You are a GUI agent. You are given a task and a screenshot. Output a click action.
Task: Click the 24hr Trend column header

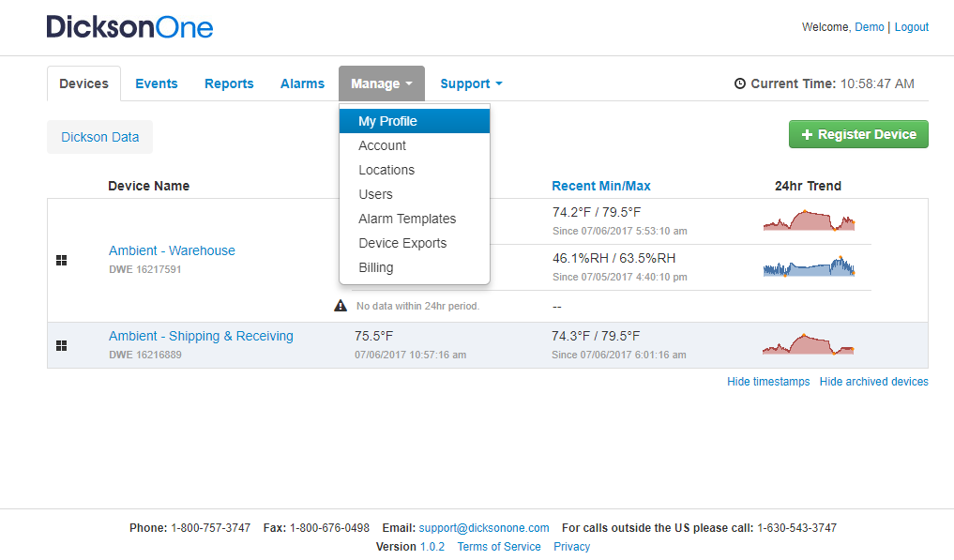(808, 186)
